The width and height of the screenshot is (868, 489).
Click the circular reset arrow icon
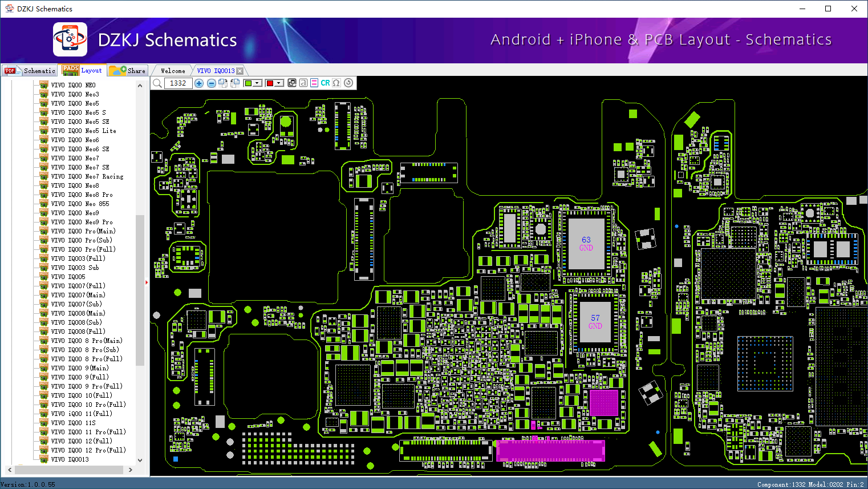(x=348, y=83)
